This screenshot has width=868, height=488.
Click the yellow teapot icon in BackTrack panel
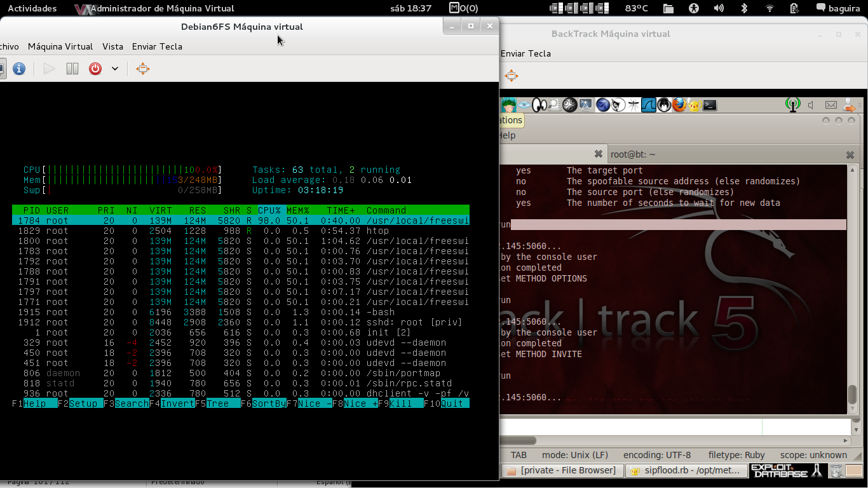694,105
